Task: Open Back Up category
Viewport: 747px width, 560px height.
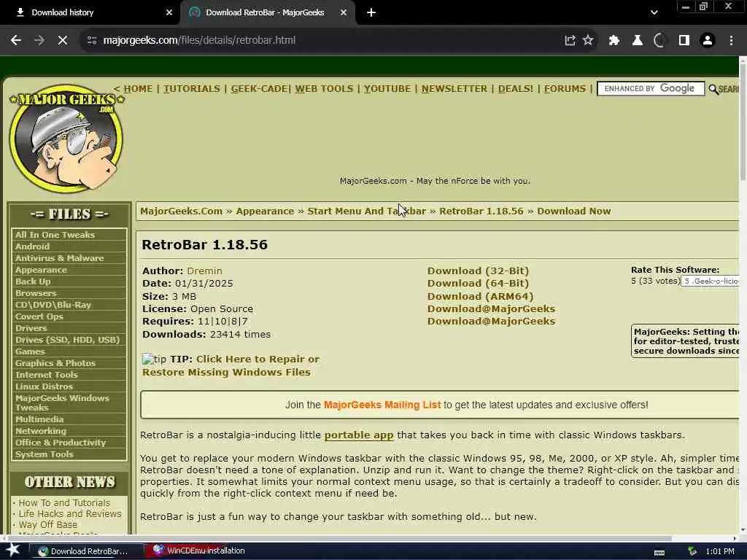Action: (x=33, y=281)
